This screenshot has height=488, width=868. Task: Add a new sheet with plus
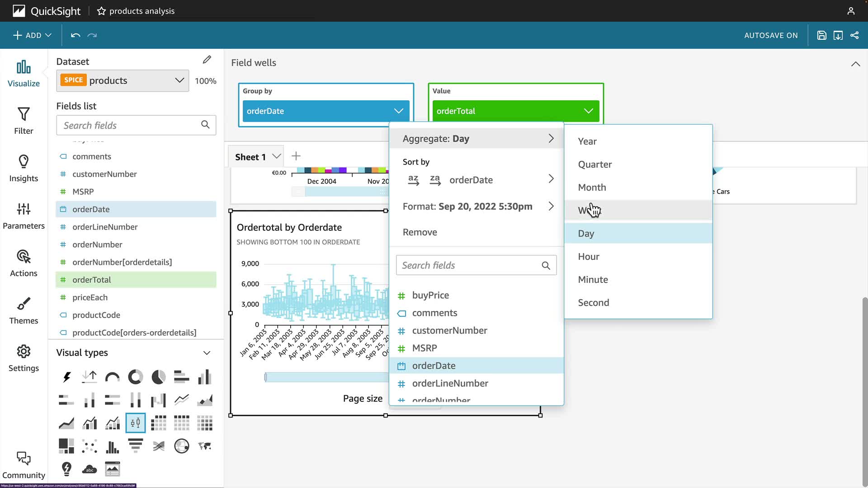296,156
